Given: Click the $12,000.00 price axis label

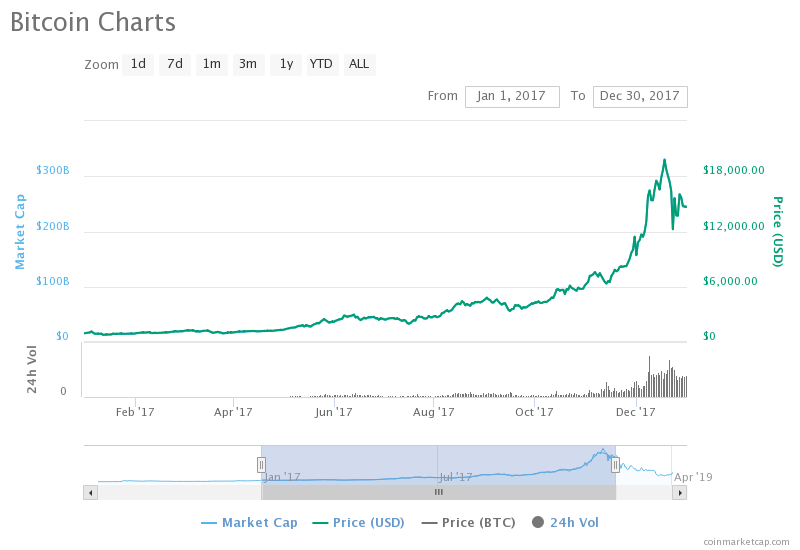Looking at the screenshot, I should [x=734, y=226].
